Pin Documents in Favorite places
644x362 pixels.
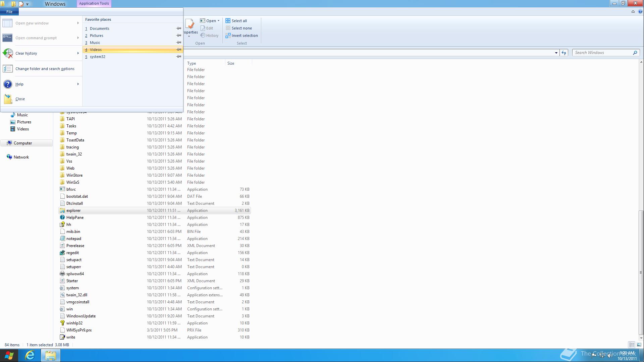[179, 28]
